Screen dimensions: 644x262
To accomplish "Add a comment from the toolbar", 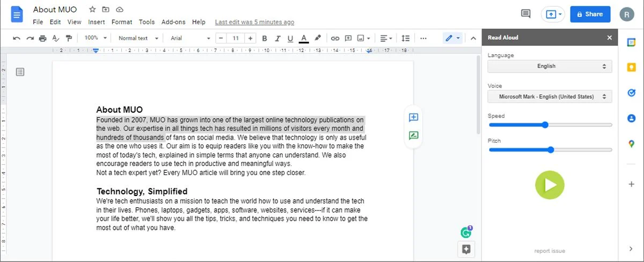I will point(348,38).
